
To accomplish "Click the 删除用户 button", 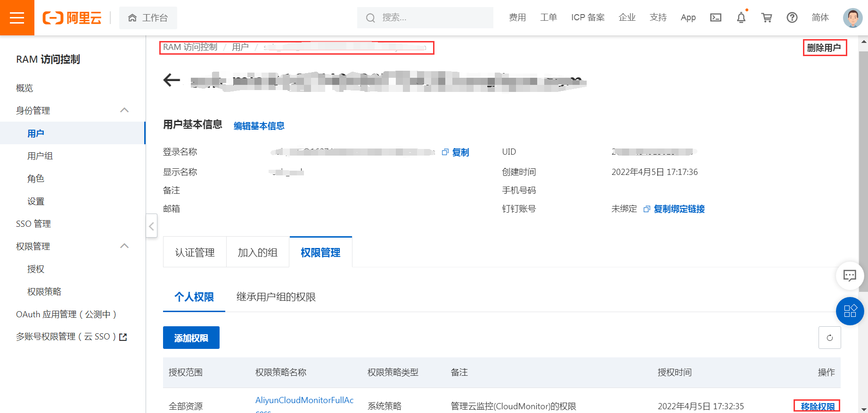I will tap(824, 48).
